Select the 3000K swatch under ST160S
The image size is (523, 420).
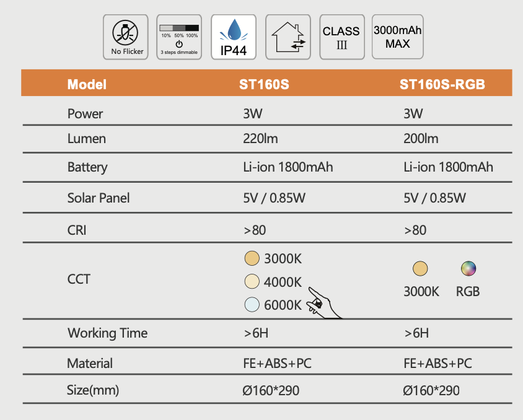(251, 258)
